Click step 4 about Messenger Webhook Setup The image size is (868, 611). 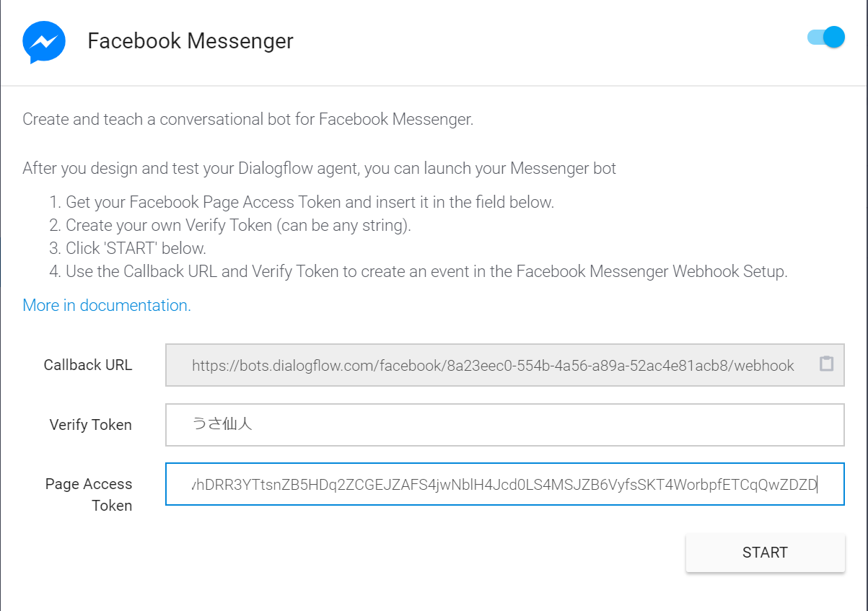pyautogui.click(x=426, y=271)
